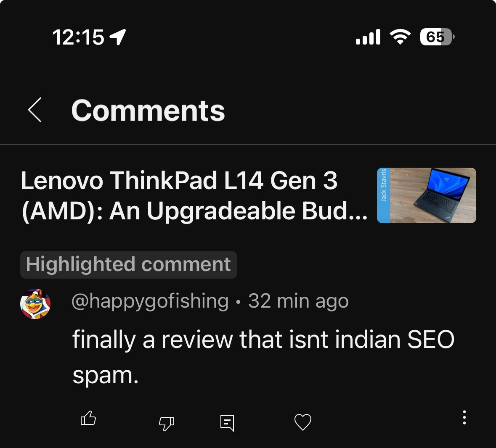
Task: Tap the 12:15 clock in the status bar
Action: [x=78, y=37]
